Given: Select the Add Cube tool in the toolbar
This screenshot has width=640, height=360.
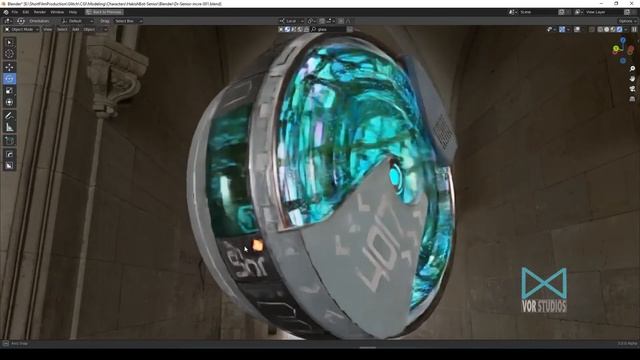Looking at the screenshot, I should click(9, 141).
